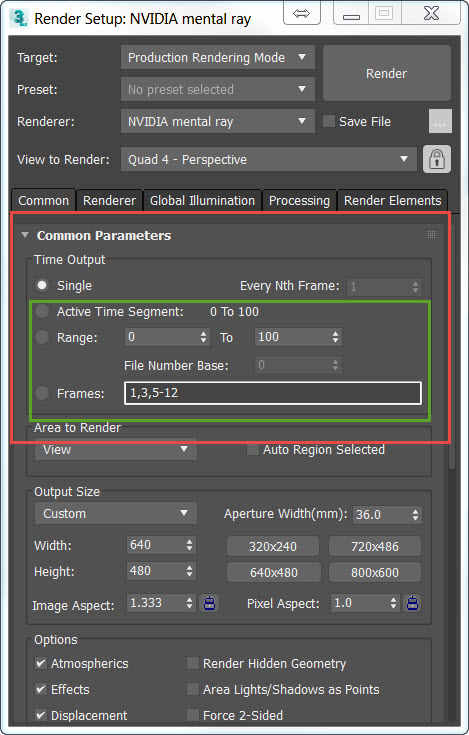Collapse the Common Parameters rollout
The height and width of the screenshot is (735, 469).
pos(25,235)
